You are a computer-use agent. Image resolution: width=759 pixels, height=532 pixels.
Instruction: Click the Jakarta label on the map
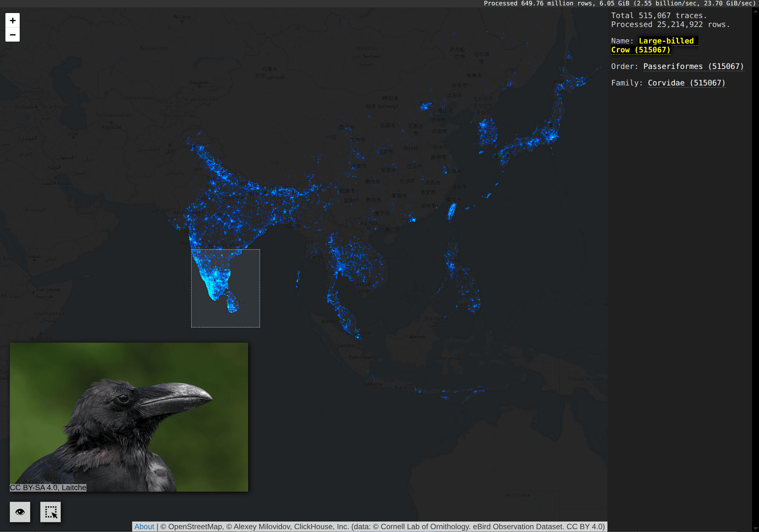tap(374, 384)
